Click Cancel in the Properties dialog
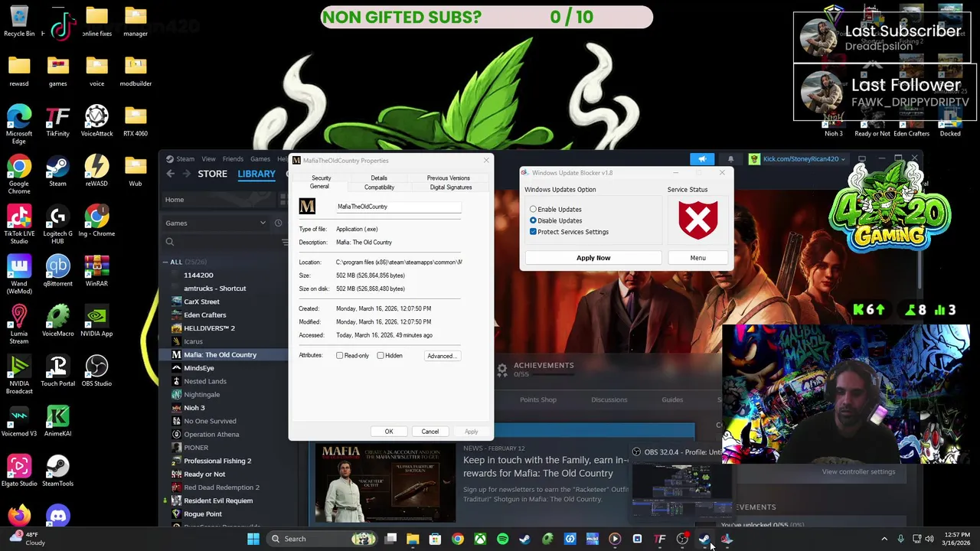Viewport: 980px width, 551px height. pyautogui.click(x=430, y=432)
